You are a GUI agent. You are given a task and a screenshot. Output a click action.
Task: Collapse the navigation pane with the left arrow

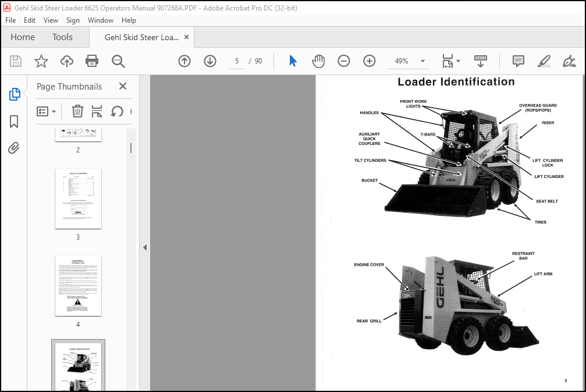tap(145, 247)
